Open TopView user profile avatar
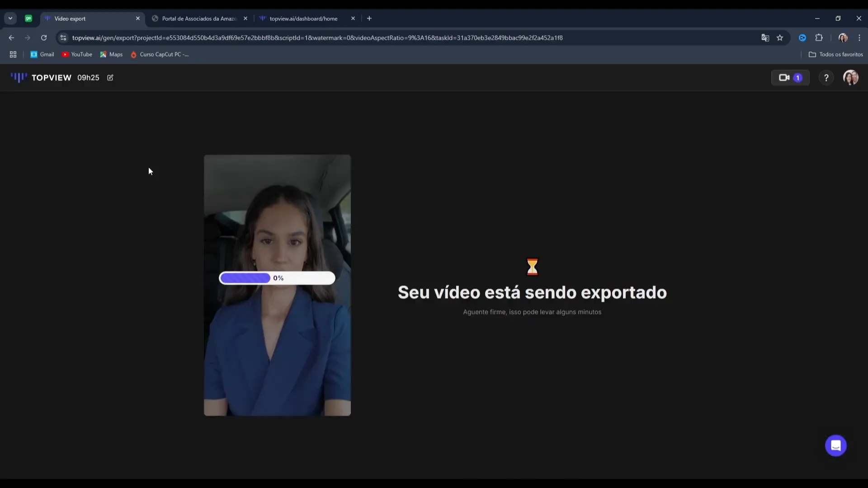Viewport: 868px width, 488px height. (850, 78)
